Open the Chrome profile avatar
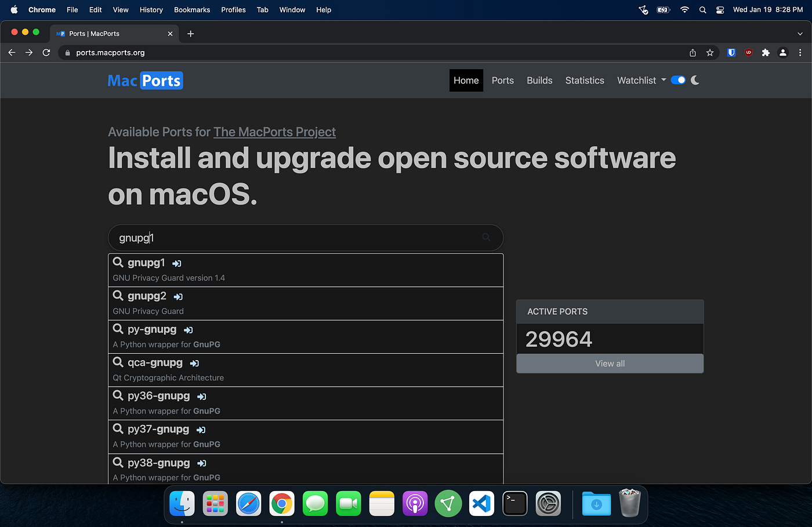The width and height of the screenshot is (812, 527). point(783,52)
